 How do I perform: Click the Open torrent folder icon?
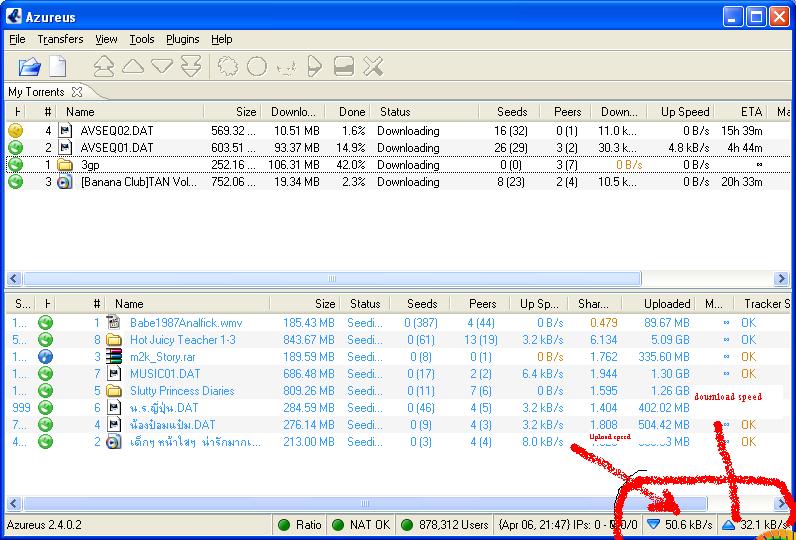(29, 66)
